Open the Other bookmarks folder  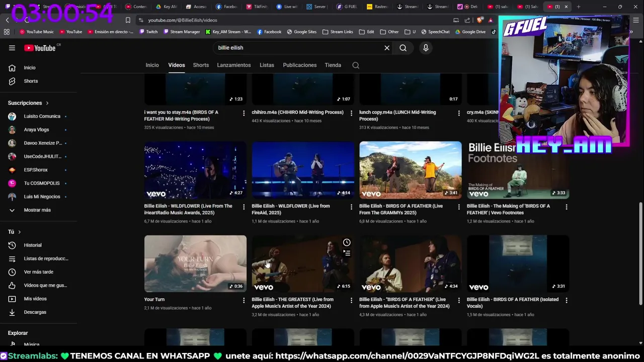(x=390, y=32)
